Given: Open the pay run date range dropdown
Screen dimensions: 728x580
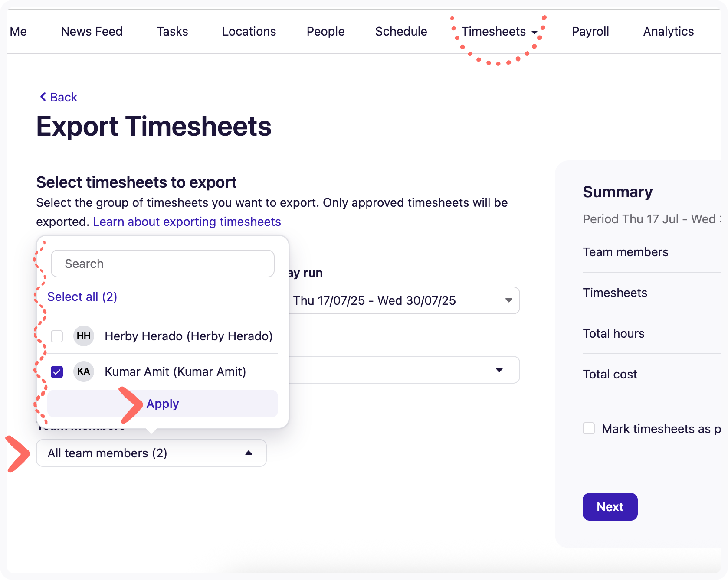Looking at the screenshot, I should [x=403, y=300].
